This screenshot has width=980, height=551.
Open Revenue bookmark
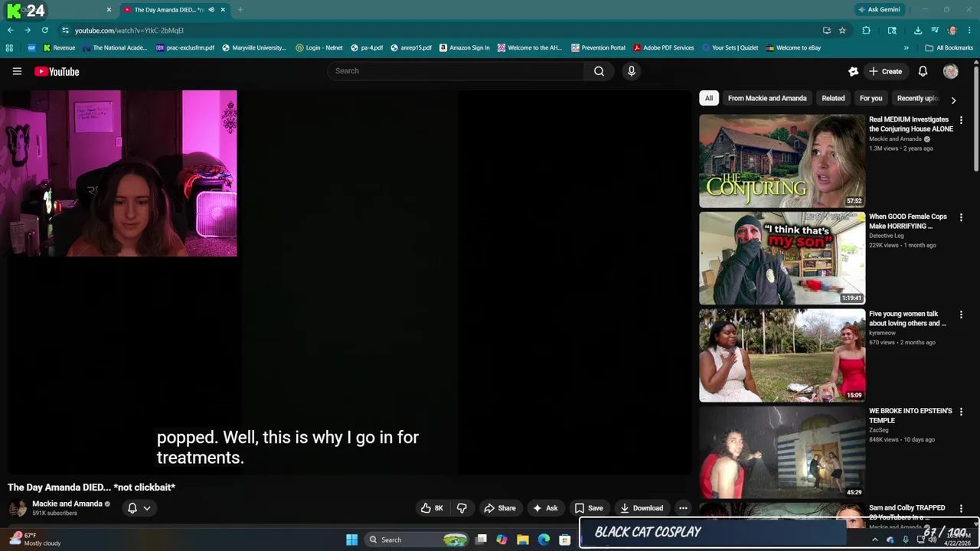[59, 47]
